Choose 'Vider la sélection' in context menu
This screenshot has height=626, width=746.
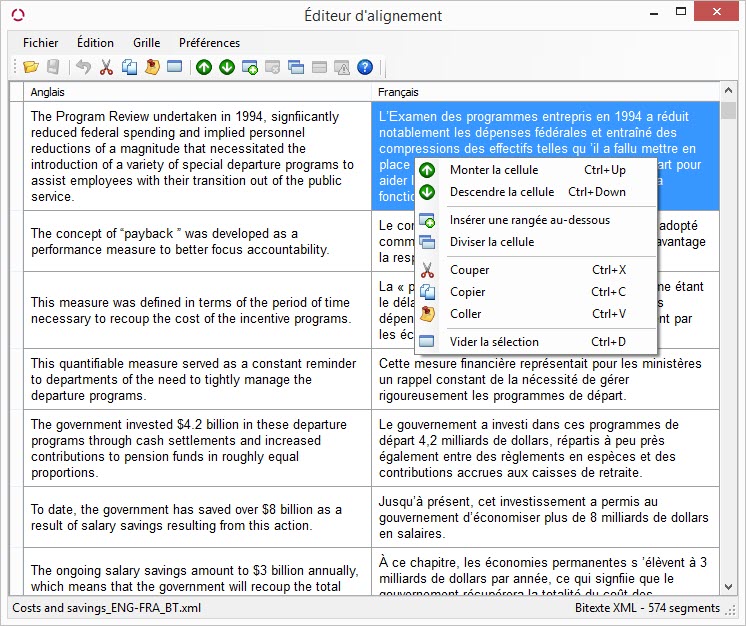coord(493,342)
